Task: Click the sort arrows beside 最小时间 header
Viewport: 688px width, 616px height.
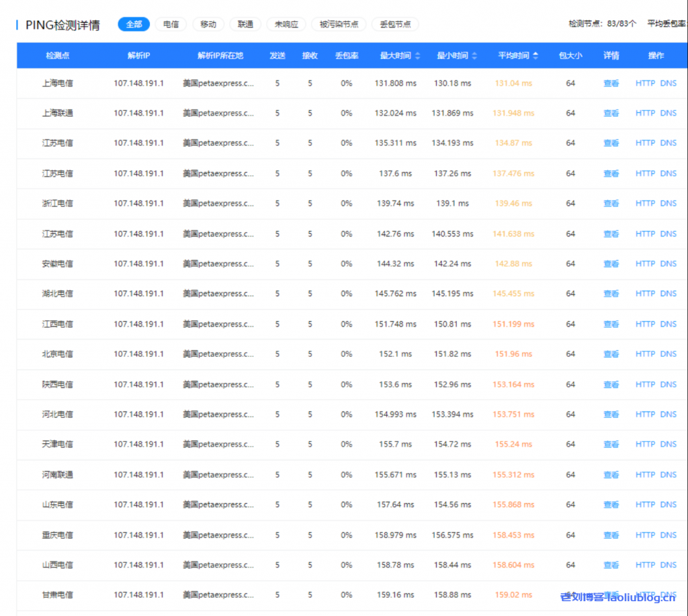Action: tap(474, 56)
